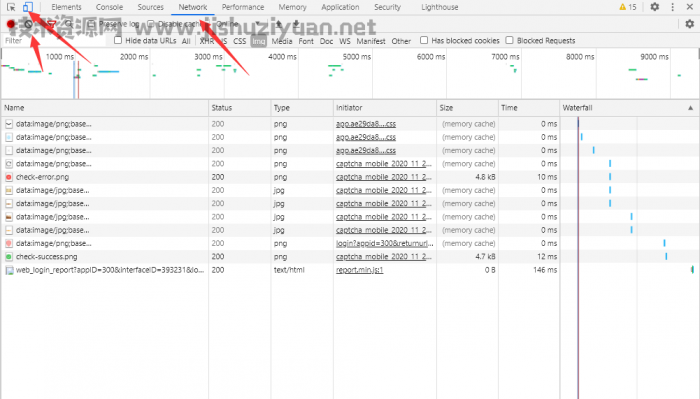Focus the Filter text input
700x399 pixels.
coord(54,41)
